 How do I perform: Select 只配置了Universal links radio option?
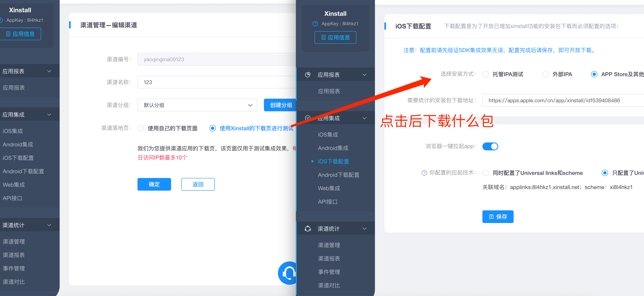[605, 173]
